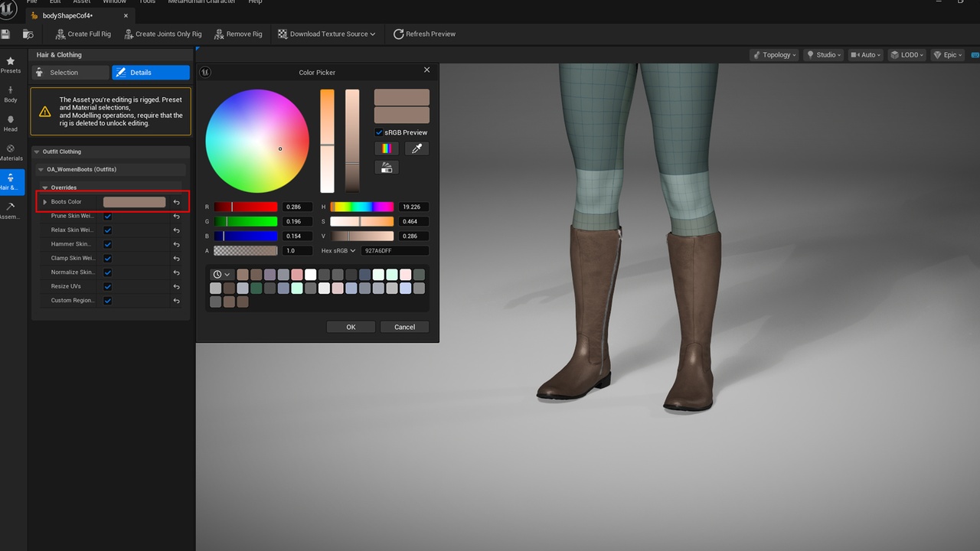Toggle Prune Skin Weights checkbox

pyautogui.click(x=108, y=216)
